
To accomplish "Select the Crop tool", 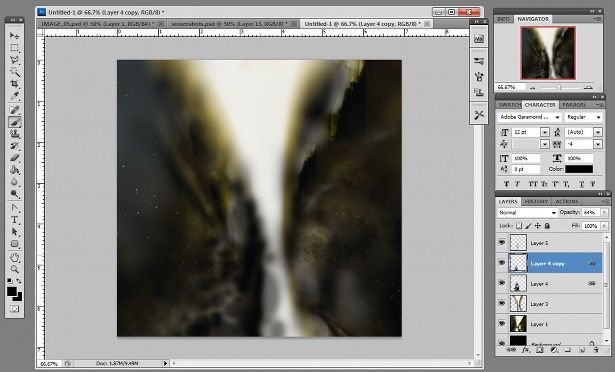I will (x=15, y=84).
